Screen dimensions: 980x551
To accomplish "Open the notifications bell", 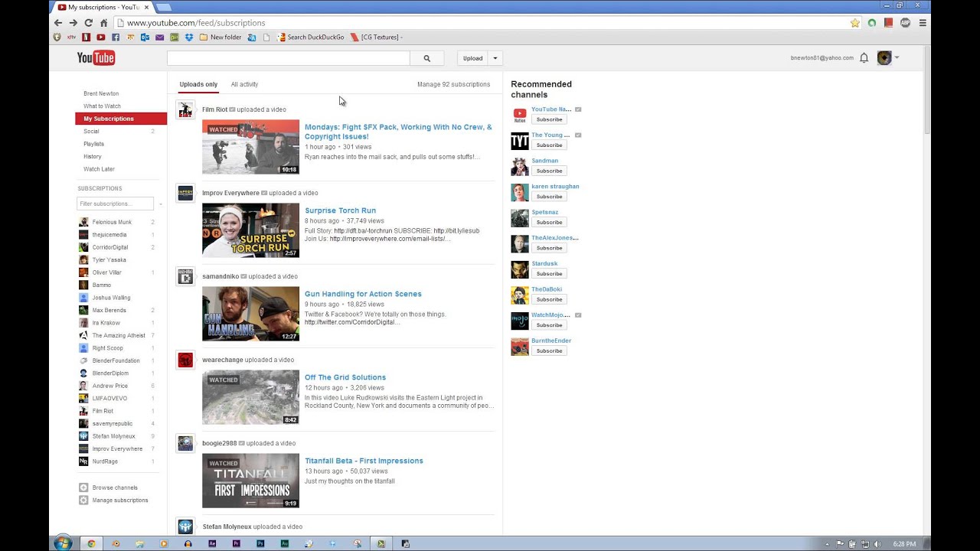I will tap(864, 58).
